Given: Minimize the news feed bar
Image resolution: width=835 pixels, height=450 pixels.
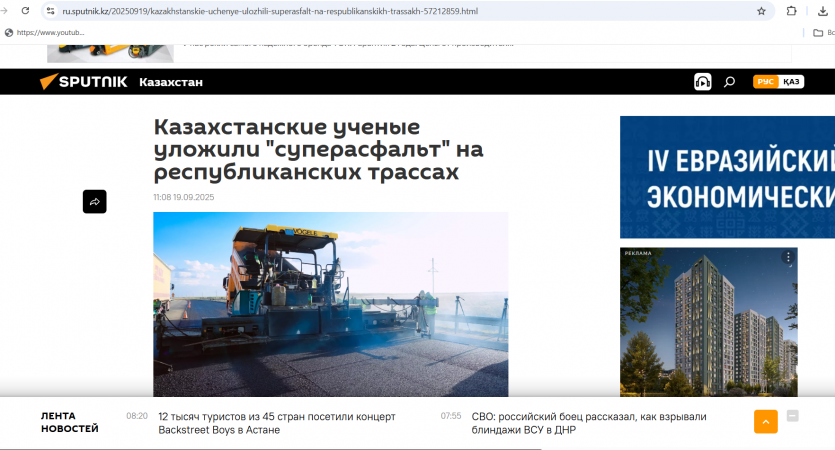Looking at the screenshot, I should [792, 416].
